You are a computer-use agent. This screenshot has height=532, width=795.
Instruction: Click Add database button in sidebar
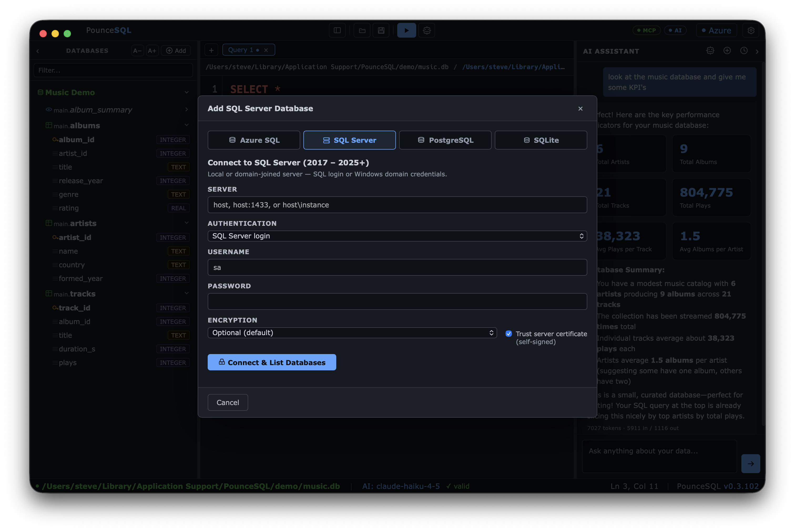176,50
